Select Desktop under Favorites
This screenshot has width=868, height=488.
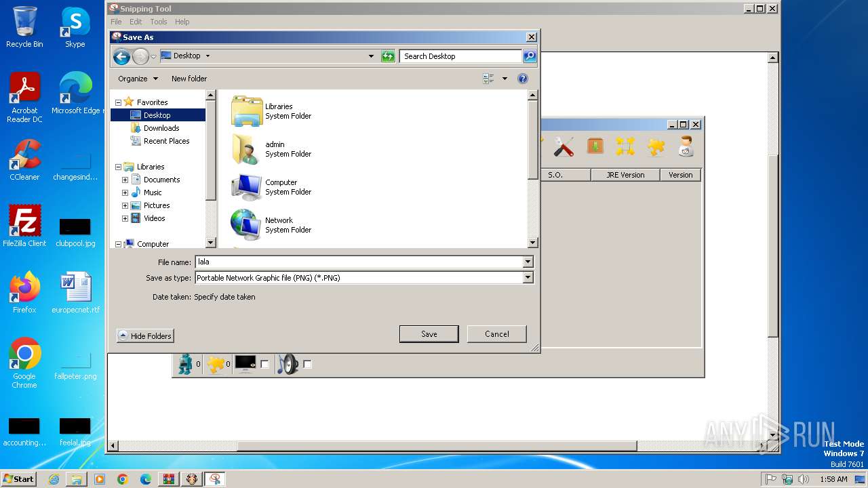(157, 115)
